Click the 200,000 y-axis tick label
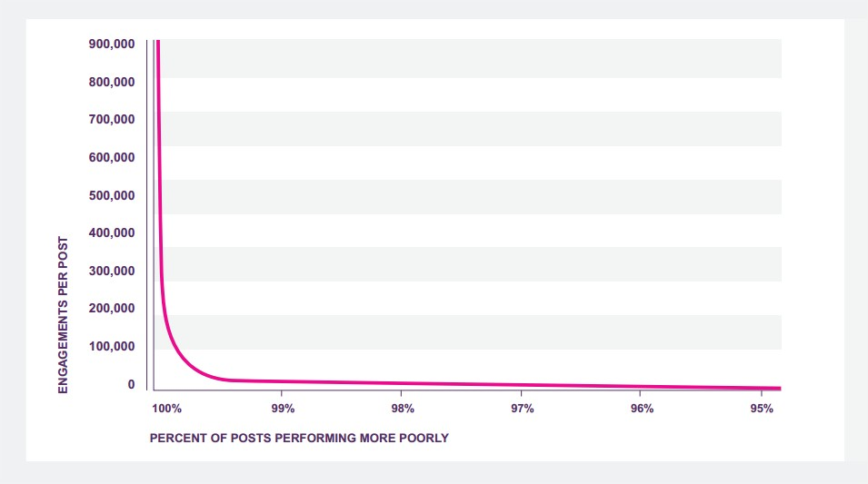Screen dimensions: 868x484 (112, 308)
